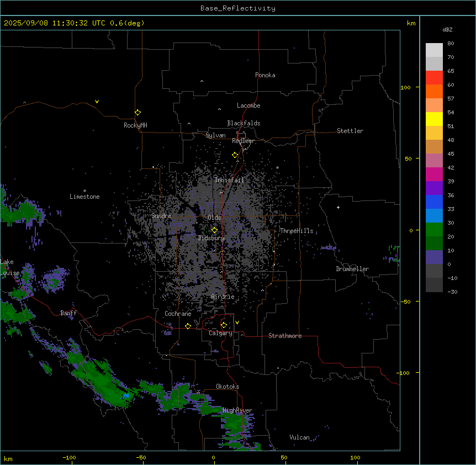476x465 pixels.
Task: Select the blue 36 dBZ legend swatch
Action: [434, 202]
